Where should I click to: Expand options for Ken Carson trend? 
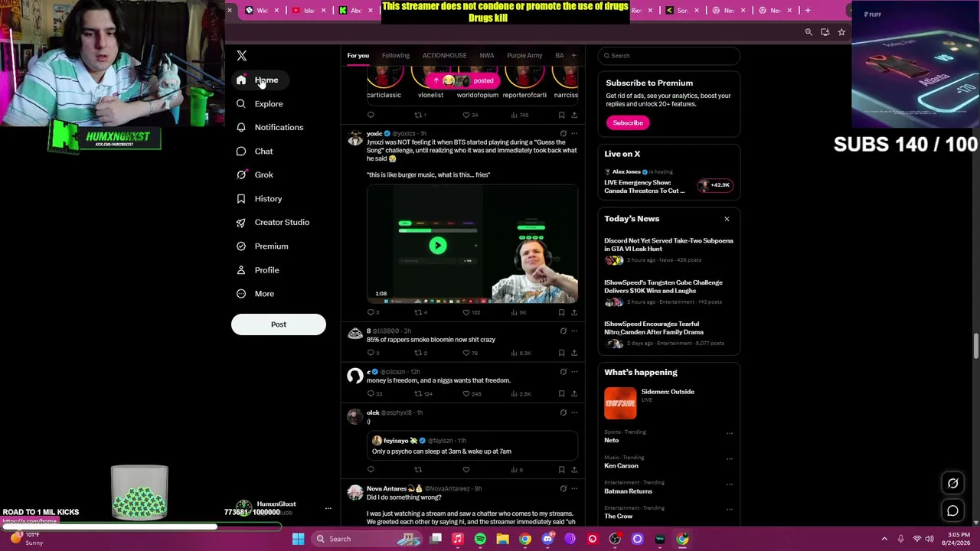(x=729, y=459)
